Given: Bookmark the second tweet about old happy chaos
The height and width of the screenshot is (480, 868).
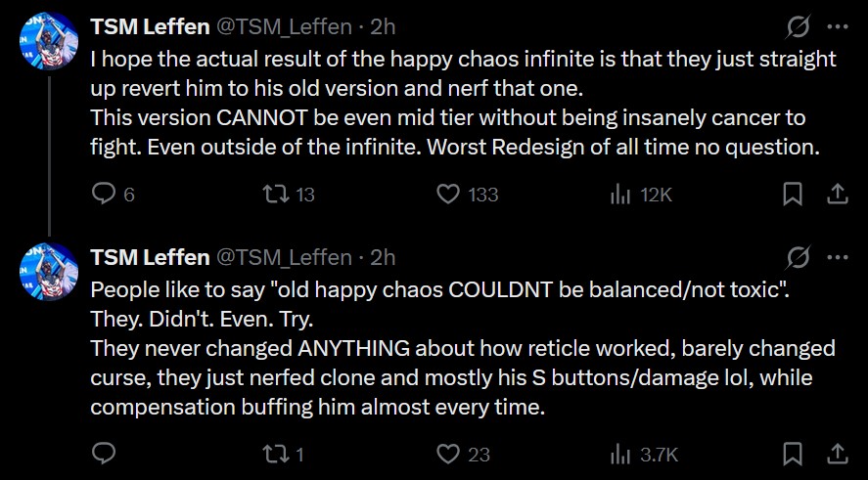Looking at the screenshot, I should [793, 454].
